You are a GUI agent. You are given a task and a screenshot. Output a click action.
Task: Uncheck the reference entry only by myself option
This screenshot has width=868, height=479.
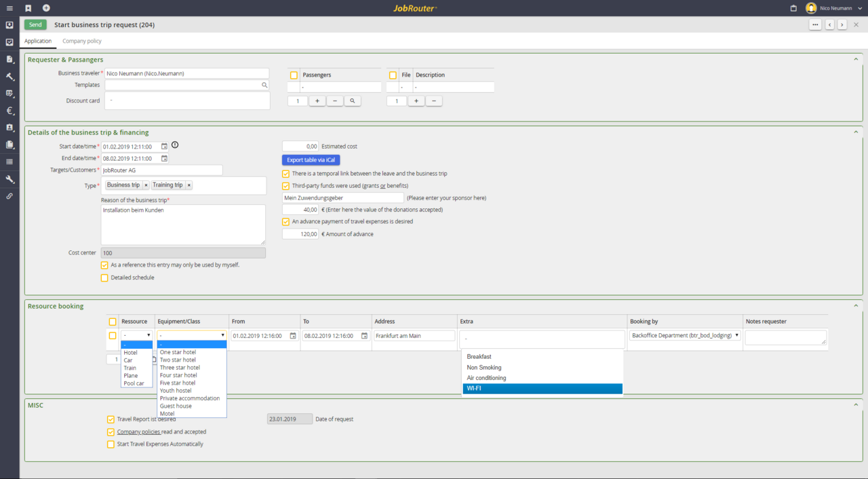click(x=104, y=265)
